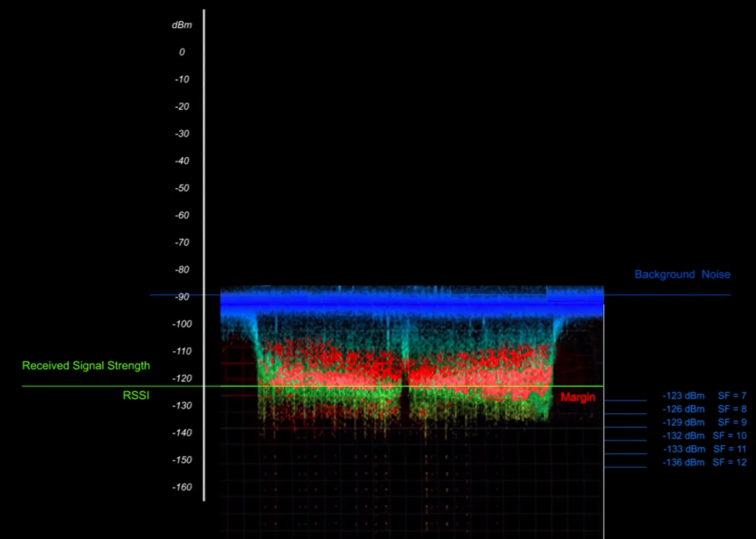The height and width of the screenshot is (539, 756).
Task: Select the SF = 8 label
Action: point(731,409)
